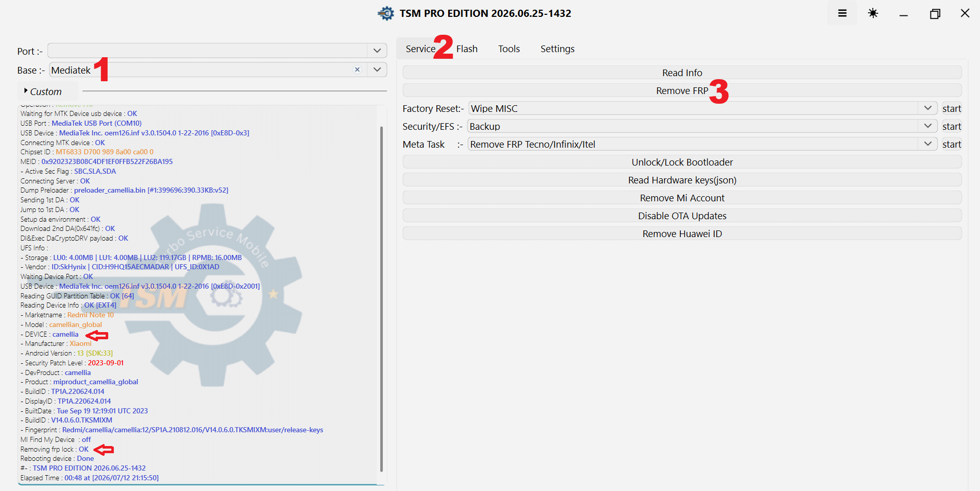Click the 'Marketname : Redmi Note 10' log line

pos(67,315)
